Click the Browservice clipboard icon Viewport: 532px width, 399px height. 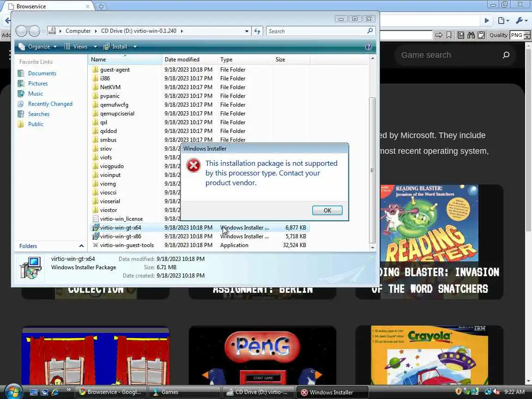(x=481, y=35)
